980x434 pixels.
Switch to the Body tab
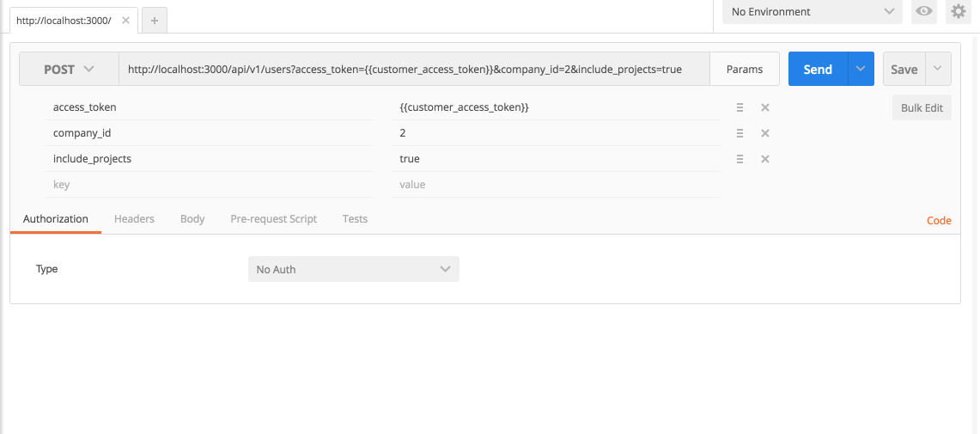192,219
